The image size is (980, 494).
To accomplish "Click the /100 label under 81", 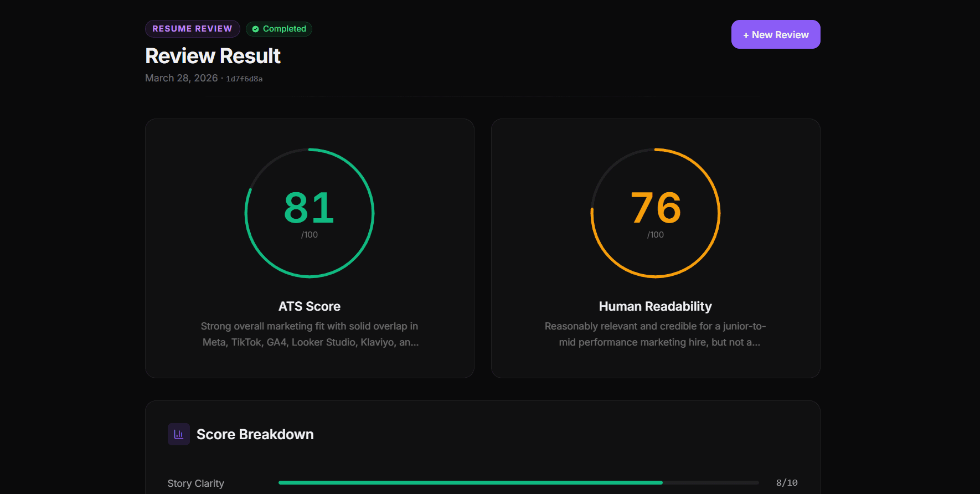I will [x=310, y=235].
